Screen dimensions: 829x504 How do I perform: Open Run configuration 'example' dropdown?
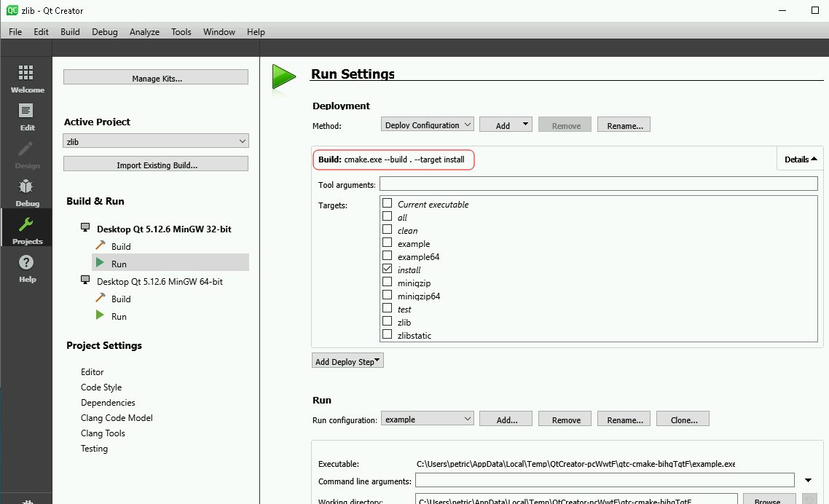click(427, 419)
